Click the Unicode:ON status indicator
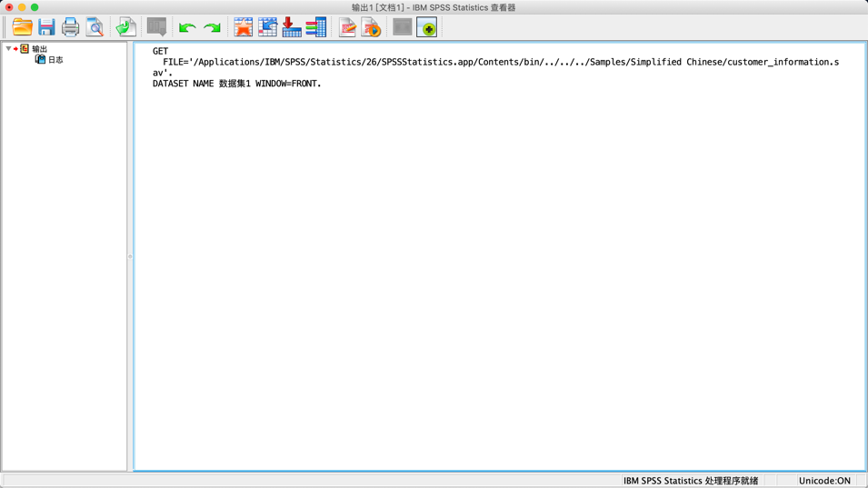Viewport: 868px width, 488px height. [824, 481]
